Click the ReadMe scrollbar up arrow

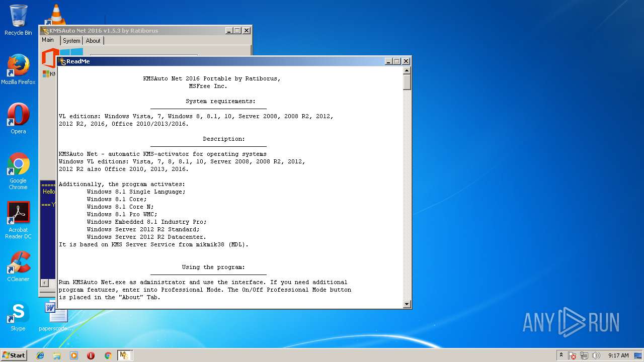pyautogui.click(x=407, y=71)
